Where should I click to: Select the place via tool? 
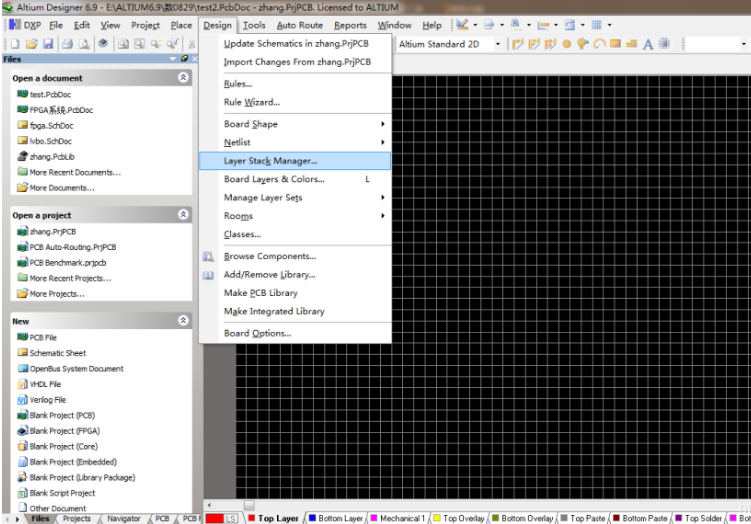[x=582, y=44]
